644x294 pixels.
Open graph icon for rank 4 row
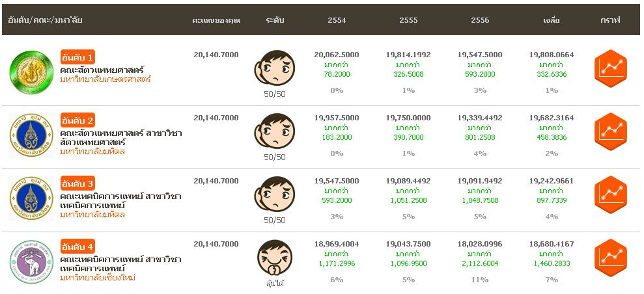tap(610, 258)
